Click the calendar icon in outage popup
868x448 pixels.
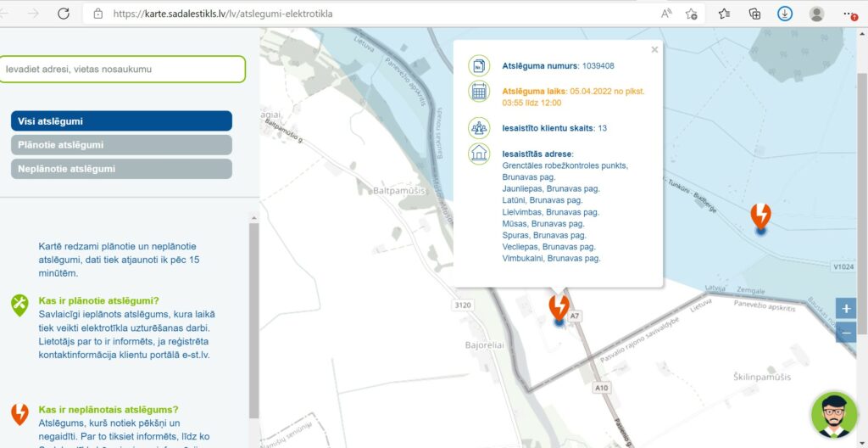(479, 91)
